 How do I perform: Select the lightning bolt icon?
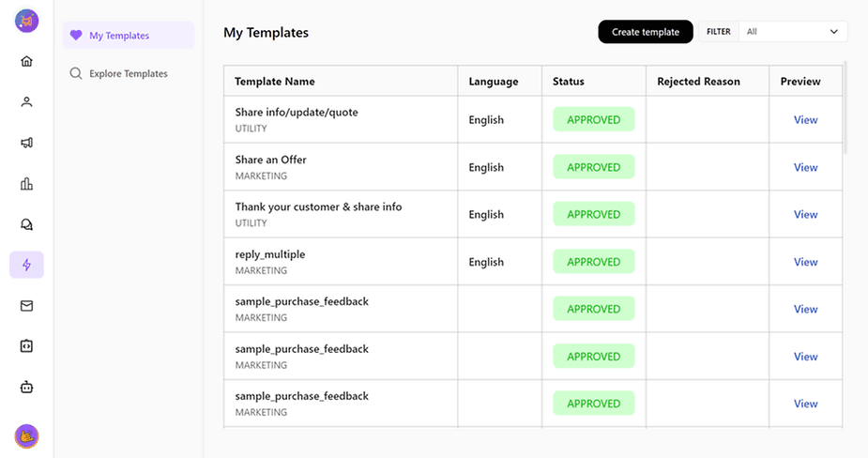(x=26, y=265)
